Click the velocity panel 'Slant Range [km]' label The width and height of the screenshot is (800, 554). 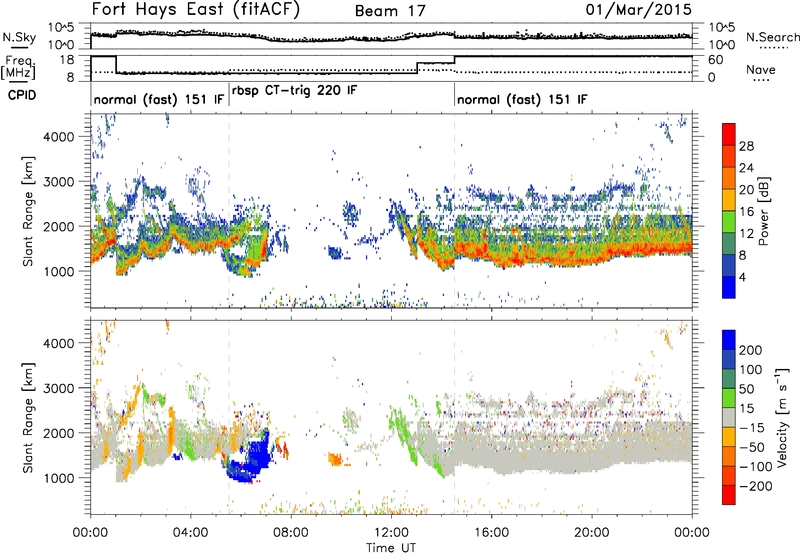(x=28, y=418)
